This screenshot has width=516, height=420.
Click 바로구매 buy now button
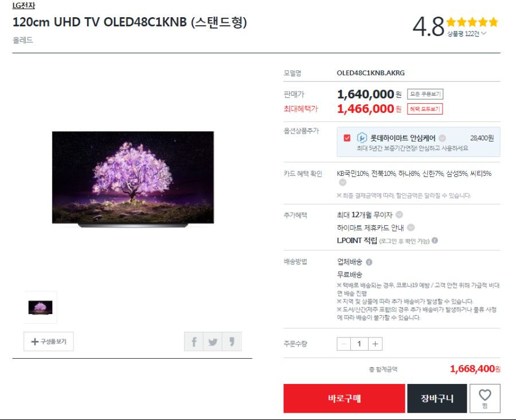pos(344,398)
